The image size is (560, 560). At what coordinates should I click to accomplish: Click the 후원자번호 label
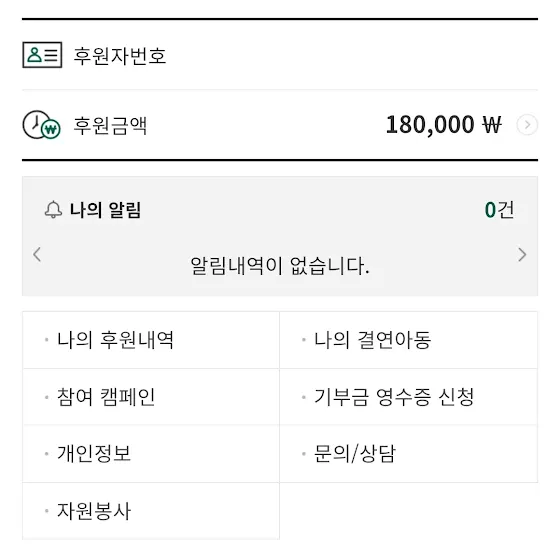(x=120, y=56)
